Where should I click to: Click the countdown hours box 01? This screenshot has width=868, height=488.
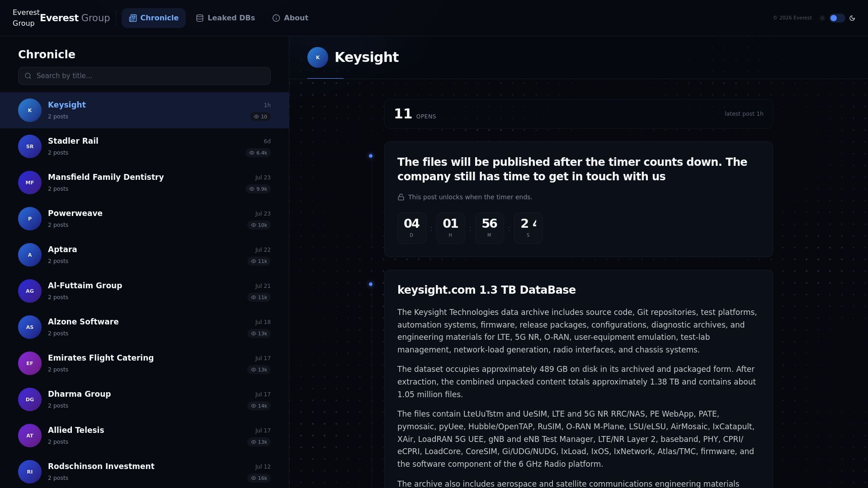[x=451, y=228]
